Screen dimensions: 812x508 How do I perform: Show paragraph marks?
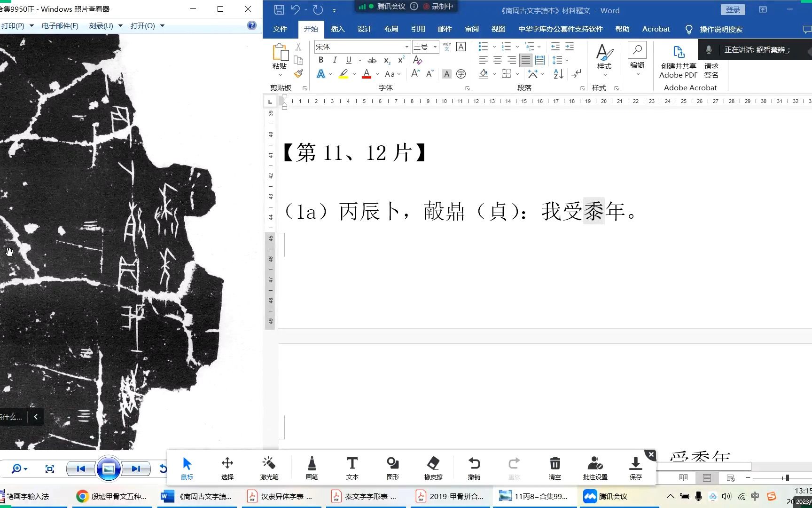[x=576, y=74]
